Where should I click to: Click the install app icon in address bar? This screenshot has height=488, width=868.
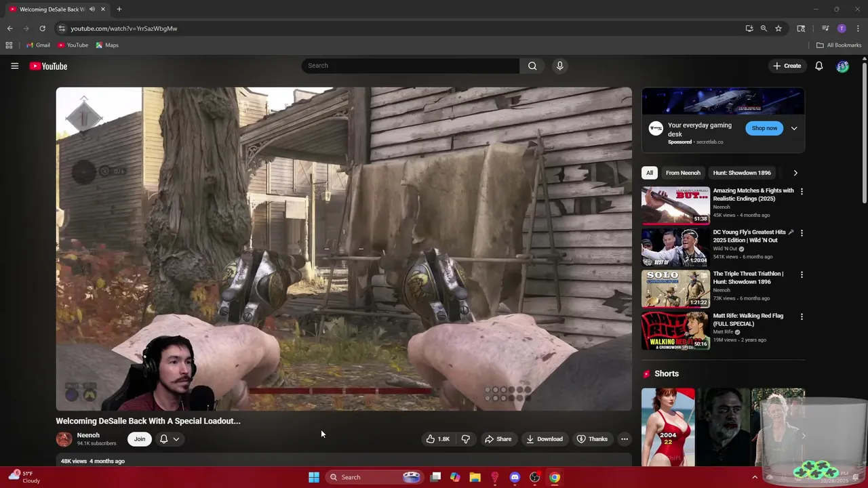coord(749,28)
